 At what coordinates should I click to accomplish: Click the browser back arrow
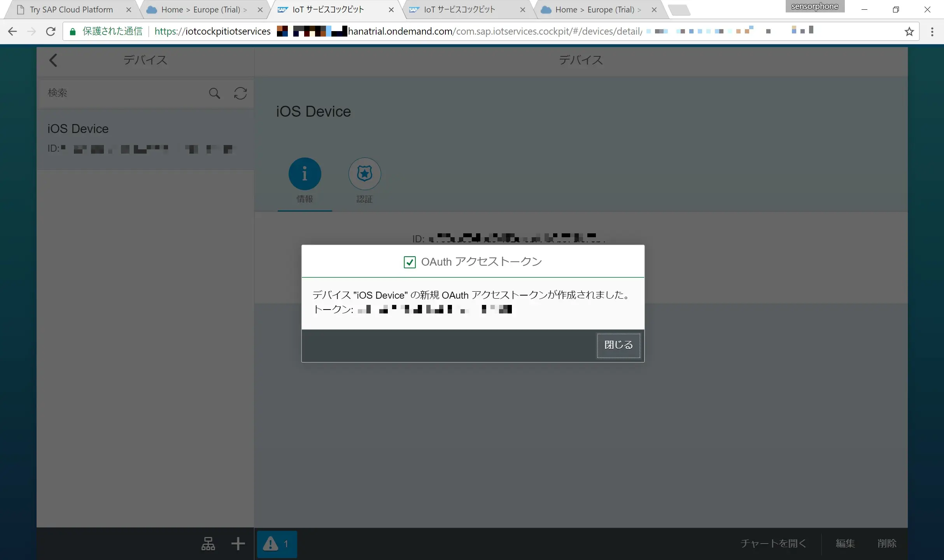click(x=12, y=31)
